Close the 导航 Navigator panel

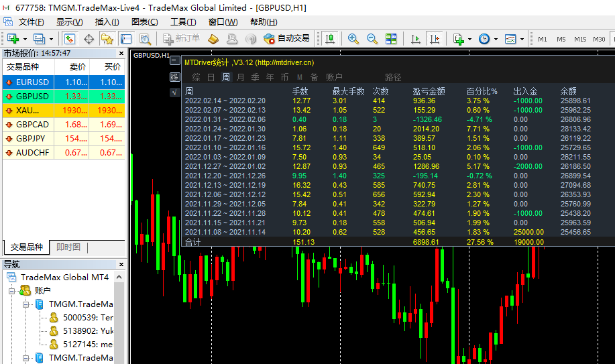tap(121, 264)
